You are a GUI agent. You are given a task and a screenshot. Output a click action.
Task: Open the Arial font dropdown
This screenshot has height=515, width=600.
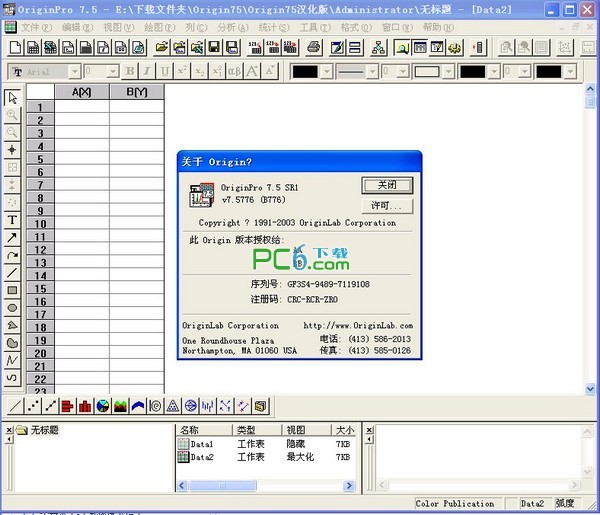75,72
